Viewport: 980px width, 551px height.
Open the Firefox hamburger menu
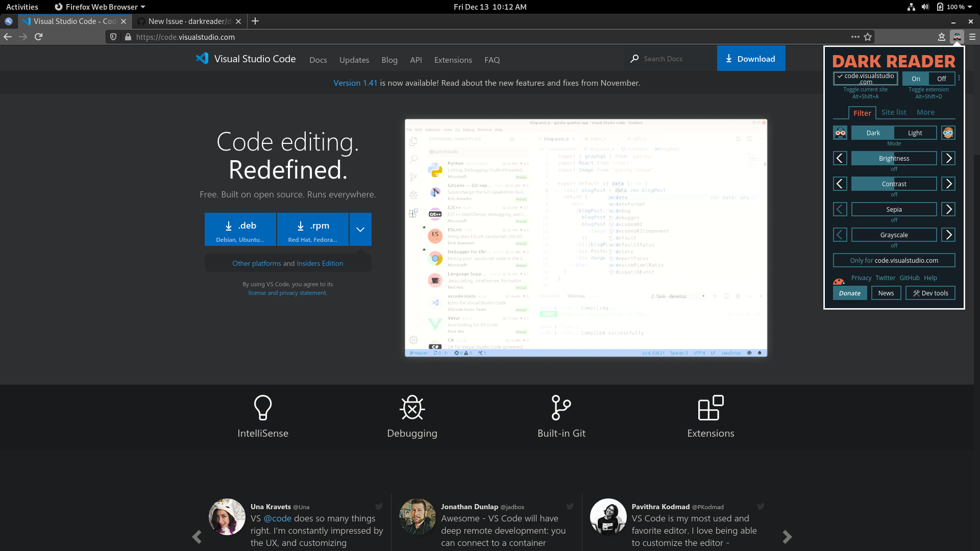click(973, 37)
